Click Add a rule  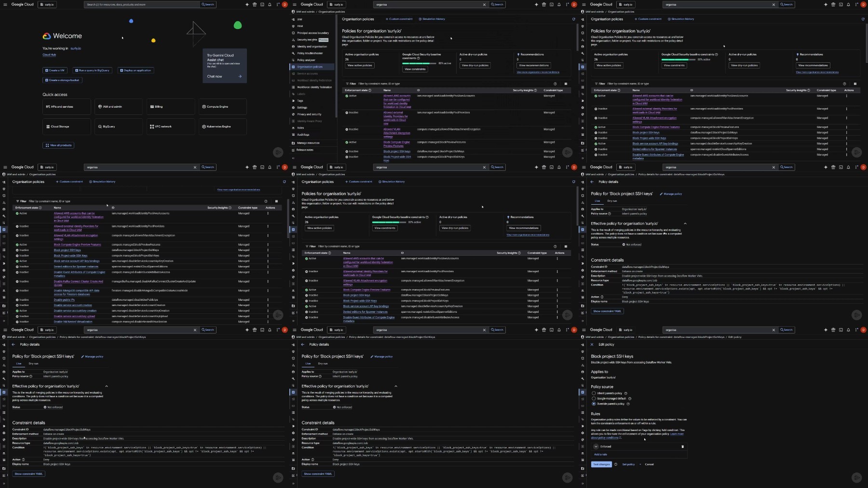point(600,455)
